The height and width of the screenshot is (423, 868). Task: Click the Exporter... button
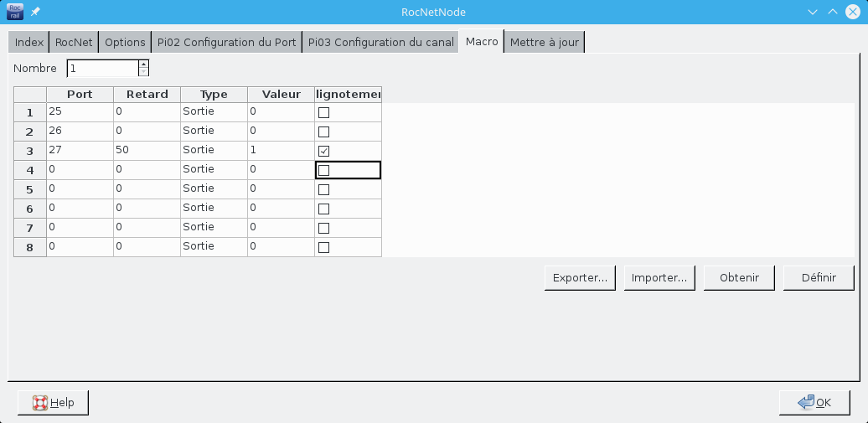[581, 278]
